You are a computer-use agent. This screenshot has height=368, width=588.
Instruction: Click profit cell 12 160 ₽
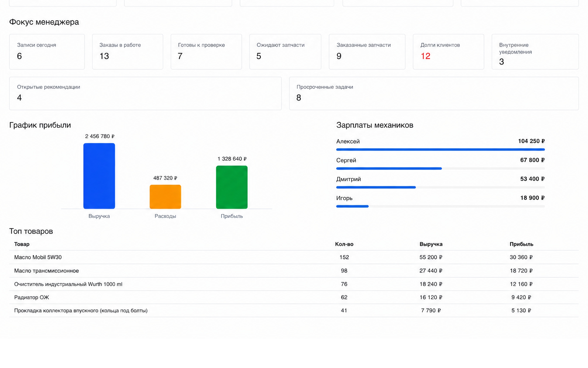(521, 284)
